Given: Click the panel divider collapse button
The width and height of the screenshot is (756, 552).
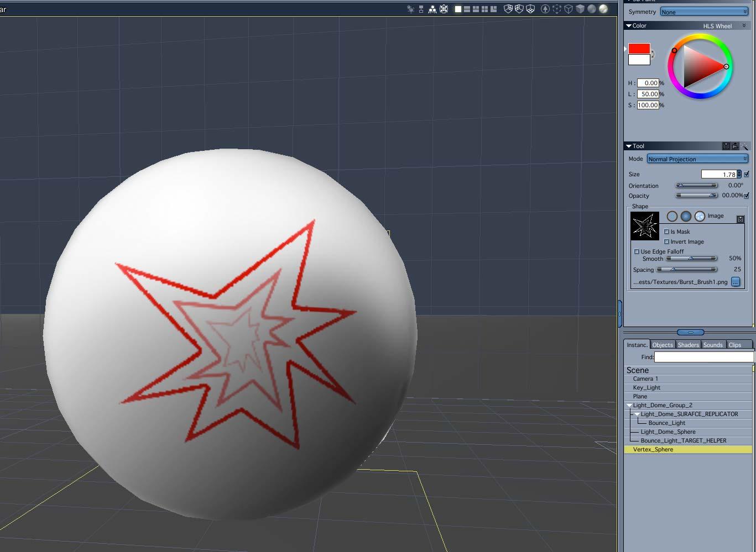Looking at the screenshot, I should [690, 332].
